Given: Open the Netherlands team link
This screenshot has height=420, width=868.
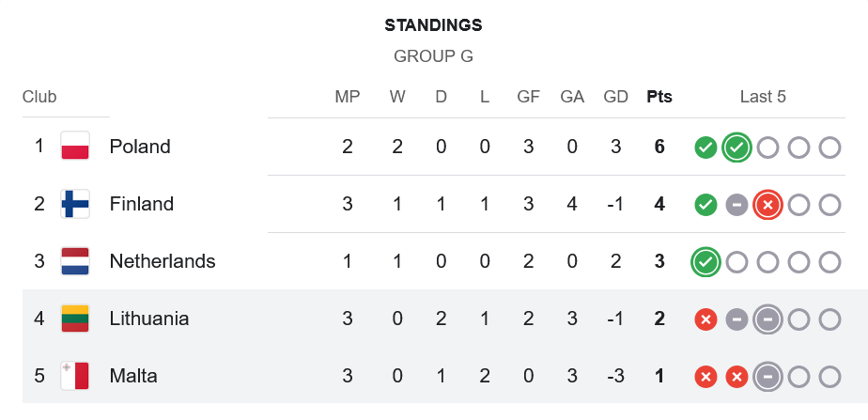Looking at the screenshot, I should (163, 261).
